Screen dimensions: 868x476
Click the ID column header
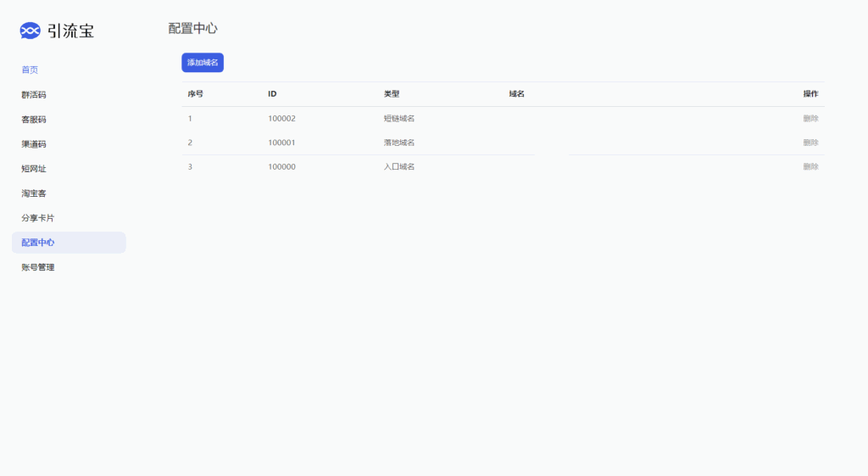(x=272, y=94)
